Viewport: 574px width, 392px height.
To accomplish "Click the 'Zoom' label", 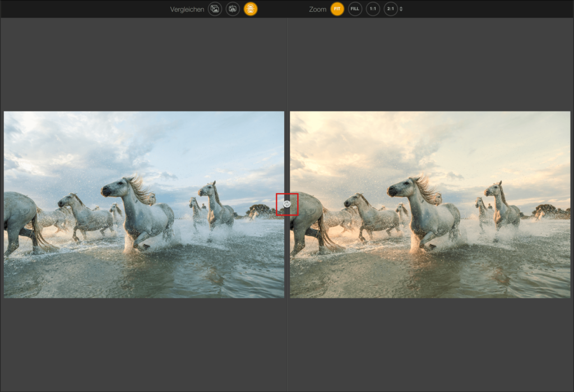I will pos(317,9).
